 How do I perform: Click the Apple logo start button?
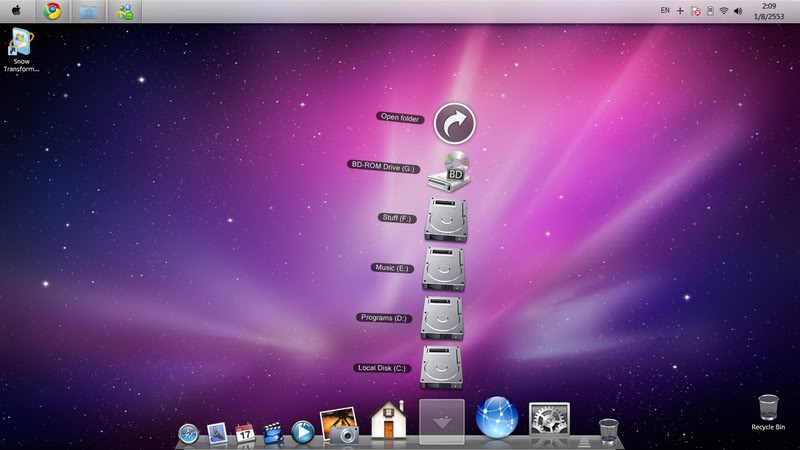coord(16,11)
